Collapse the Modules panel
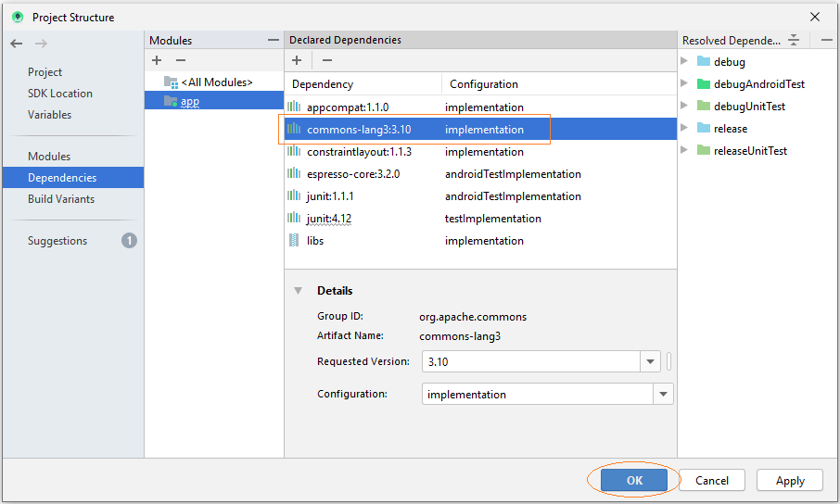 coord(274,40)
